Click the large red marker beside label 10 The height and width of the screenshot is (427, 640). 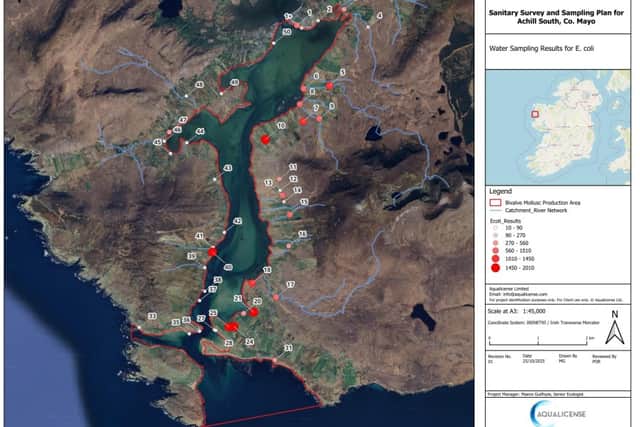265,140
